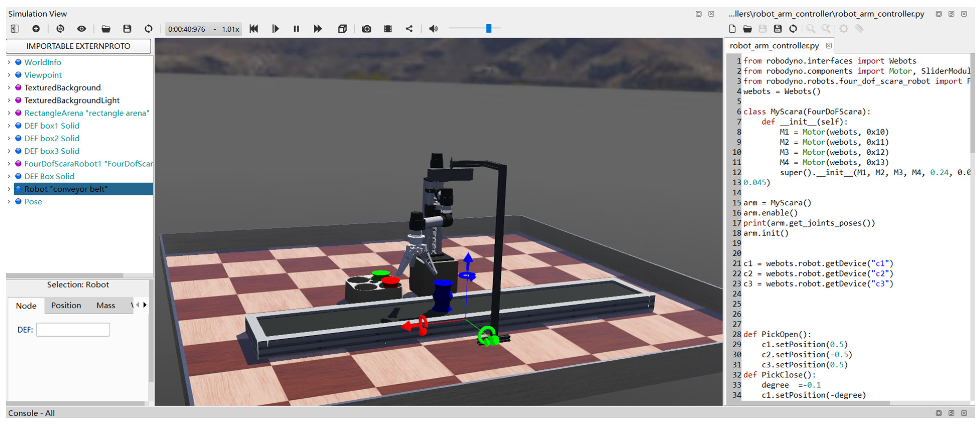Click the IMPORTABLE EXTERNPROTO button
980x425 pixels.
pos(78,46)
